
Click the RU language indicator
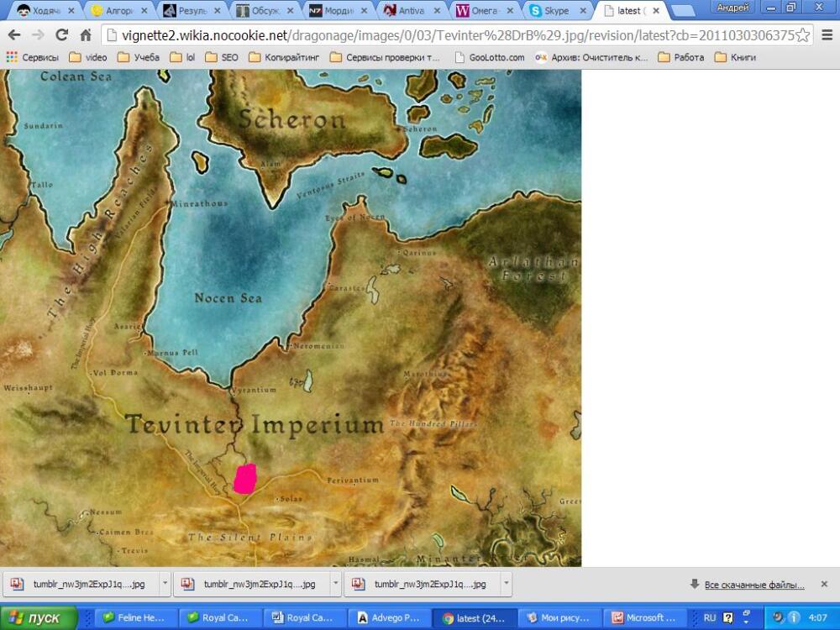[709, 617]
